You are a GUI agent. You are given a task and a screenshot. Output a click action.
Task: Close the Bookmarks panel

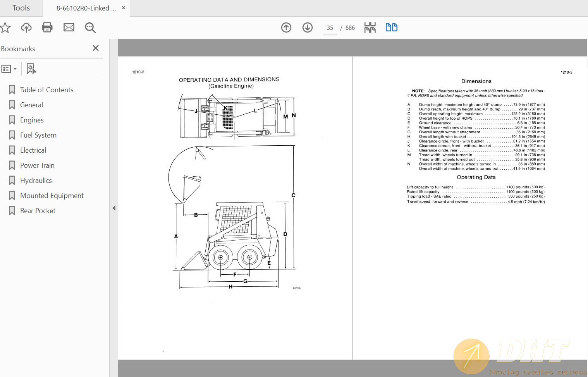tap(95, 48)
